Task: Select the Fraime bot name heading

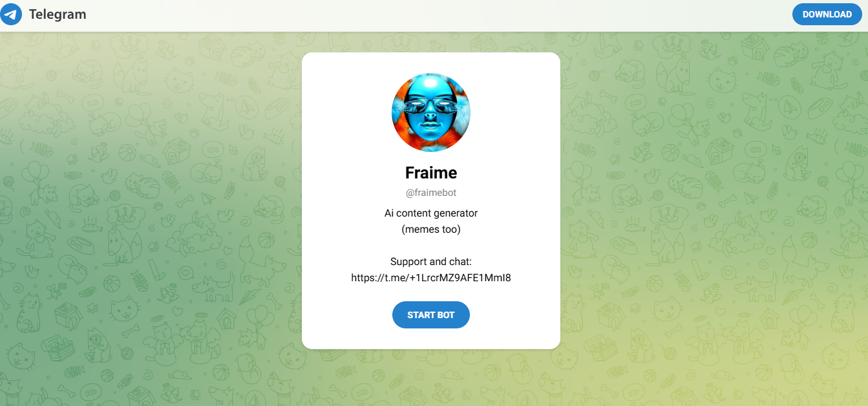Action: (431, 173)
